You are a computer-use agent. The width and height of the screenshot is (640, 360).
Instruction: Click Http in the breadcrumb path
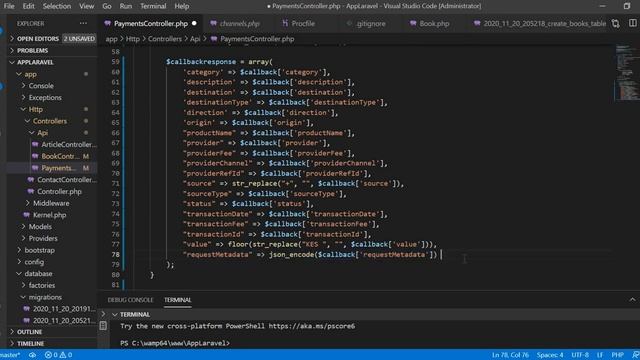pos(132,39)
